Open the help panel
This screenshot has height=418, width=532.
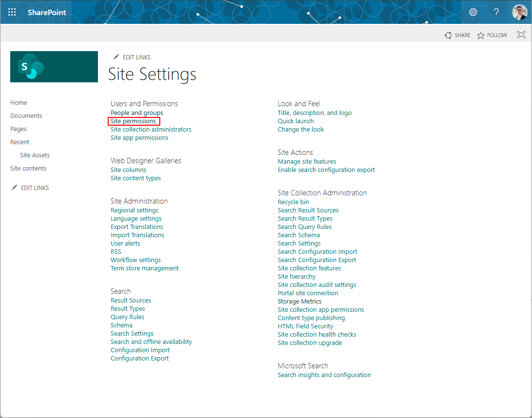pos(496,12)
